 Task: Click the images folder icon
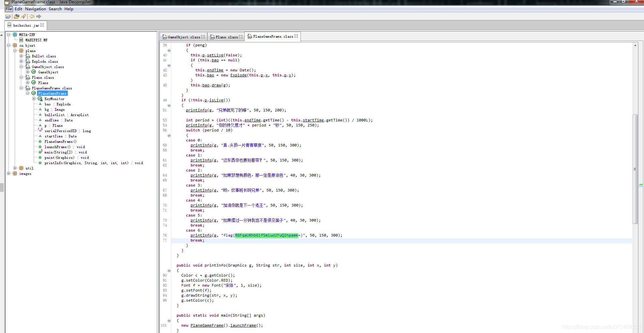(x=15, y=173)
